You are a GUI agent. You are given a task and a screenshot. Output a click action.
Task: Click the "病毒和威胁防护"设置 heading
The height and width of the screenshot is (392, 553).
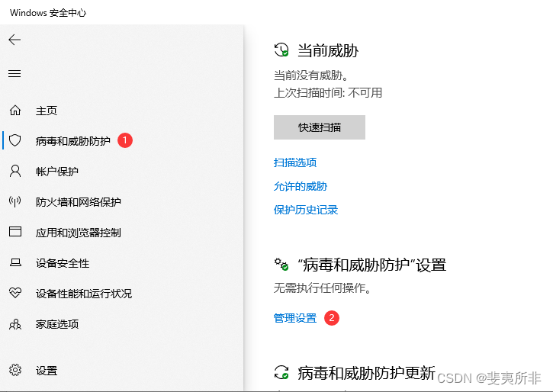(x=372, y=265)
